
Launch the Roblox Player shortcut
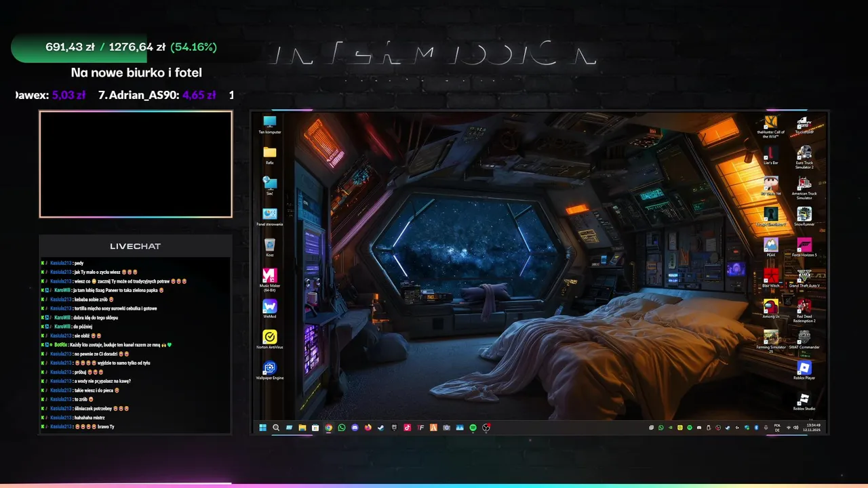point(804,370)
